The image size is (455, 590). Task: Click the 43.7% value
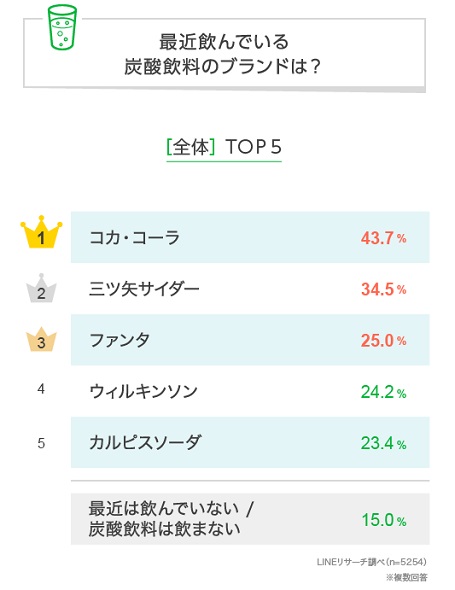(383, 238)
